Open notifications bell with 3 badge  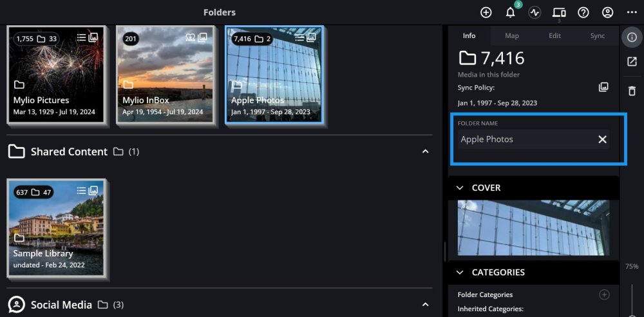(x=511, y=12)
